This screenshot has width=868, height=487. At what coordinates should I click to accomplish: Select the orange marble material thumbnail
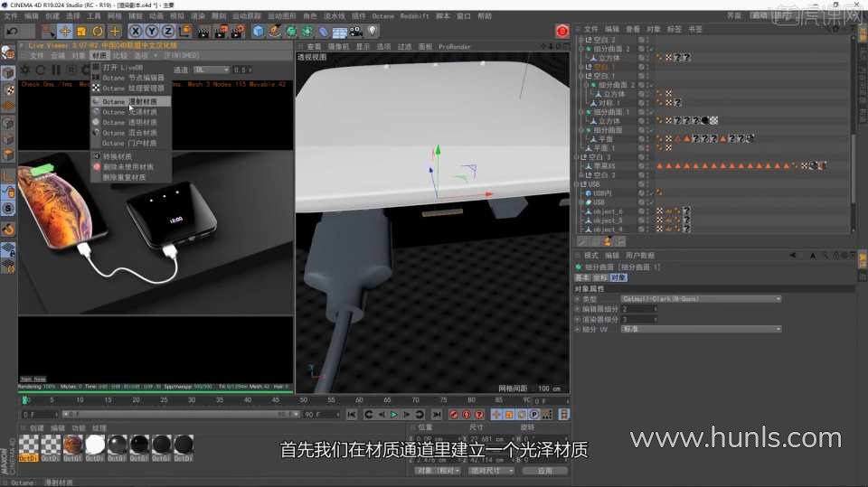pos(72,445)
